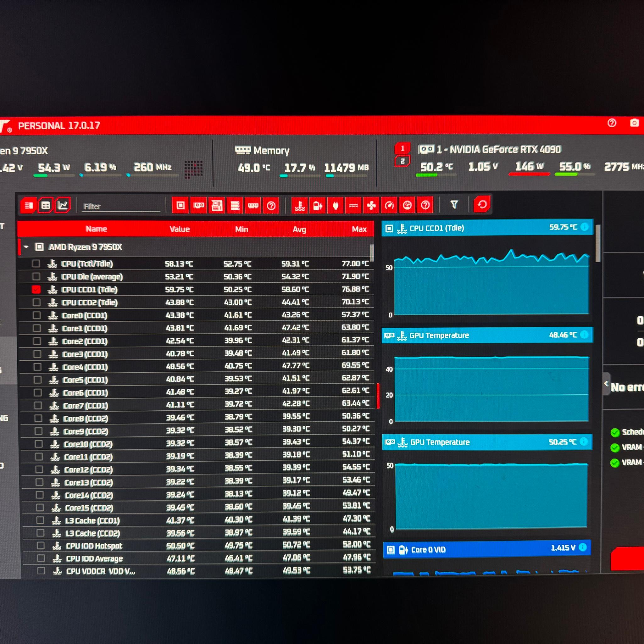Tick the CPU IOD Hotspot checkbox
Viewport: 644px width, 644px height.
pos(41,545)
